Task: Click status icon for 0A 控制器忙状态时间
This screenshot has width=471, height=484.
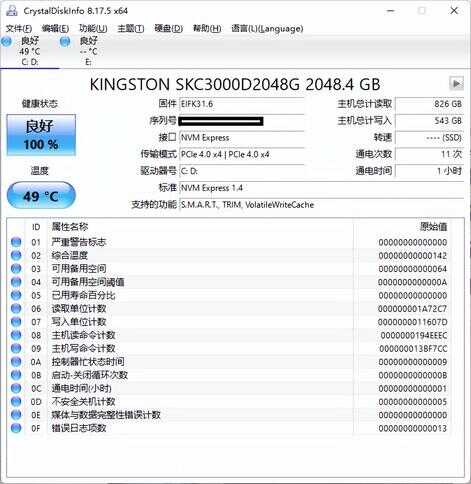Action: [16, 362]
